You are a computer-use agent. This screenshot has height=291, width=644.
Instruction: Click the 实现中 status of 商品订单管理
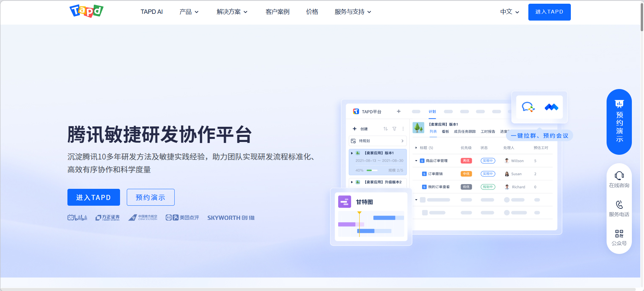pyautogui.click(x=488, y=161)
